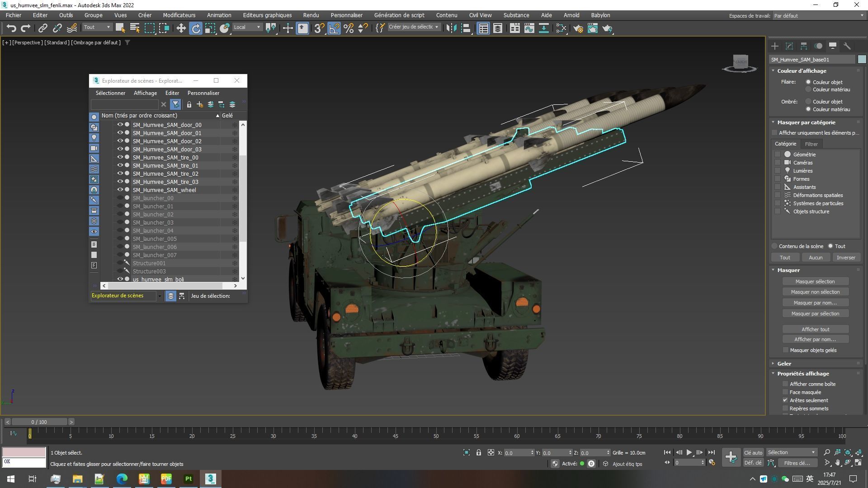The width and height of the screenshot is (868, 488).
Task: Switch to the Utilities wrench panel tab
Action: [847, 46]
